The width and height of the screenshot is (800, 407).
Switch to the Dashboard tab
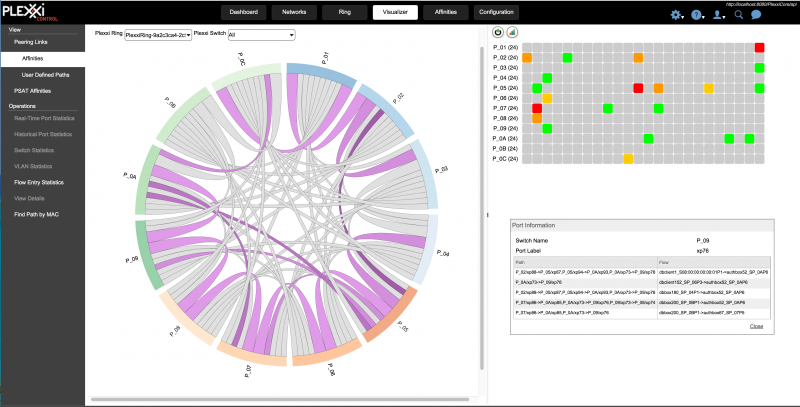coord(243,13)
